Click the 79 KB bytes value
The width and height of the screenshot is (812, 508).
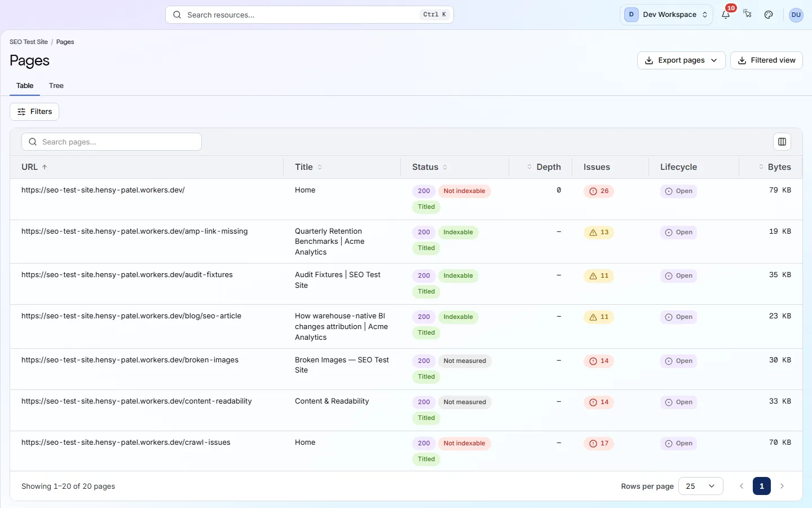click(x=780, y=190)
